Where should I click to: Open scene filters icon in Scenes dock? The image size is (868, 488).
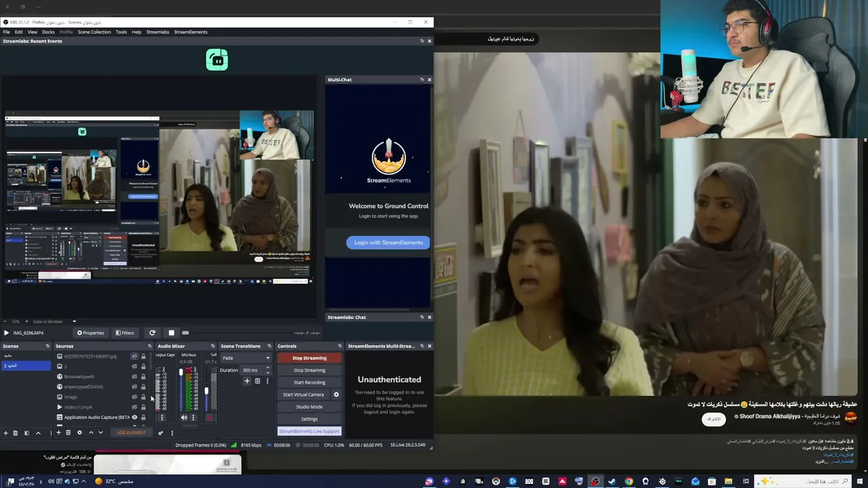[26, 433]
